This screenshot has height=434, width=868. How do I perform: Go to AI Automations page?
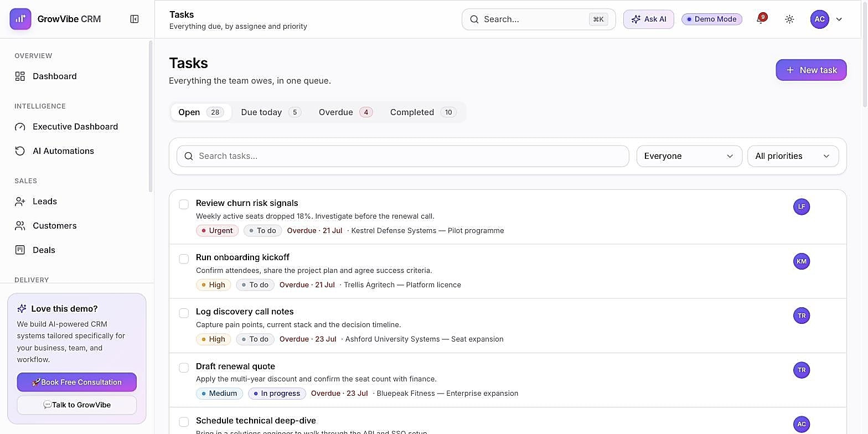tap(76, 151)
